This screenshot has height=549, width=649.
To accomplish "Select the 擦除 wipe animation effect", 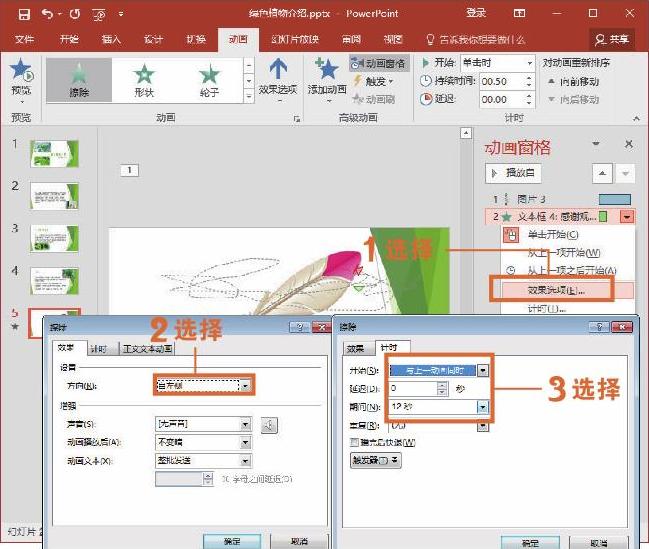I will point(79,80).
